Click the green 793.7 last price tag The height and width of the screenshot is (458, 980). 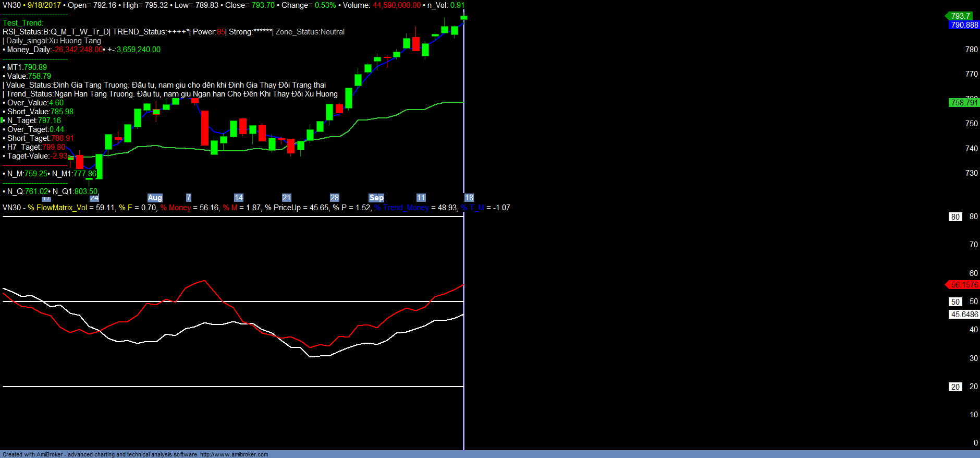coord(960,16)
